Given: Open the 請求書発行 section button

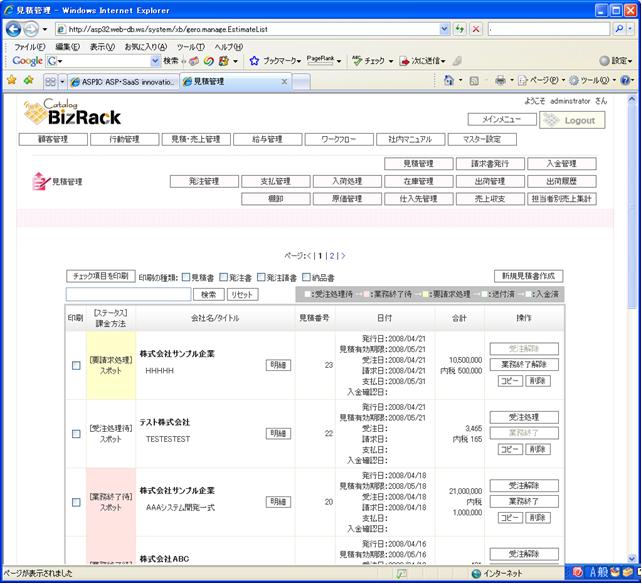Looking at the screenshot, I should (490, 164).
